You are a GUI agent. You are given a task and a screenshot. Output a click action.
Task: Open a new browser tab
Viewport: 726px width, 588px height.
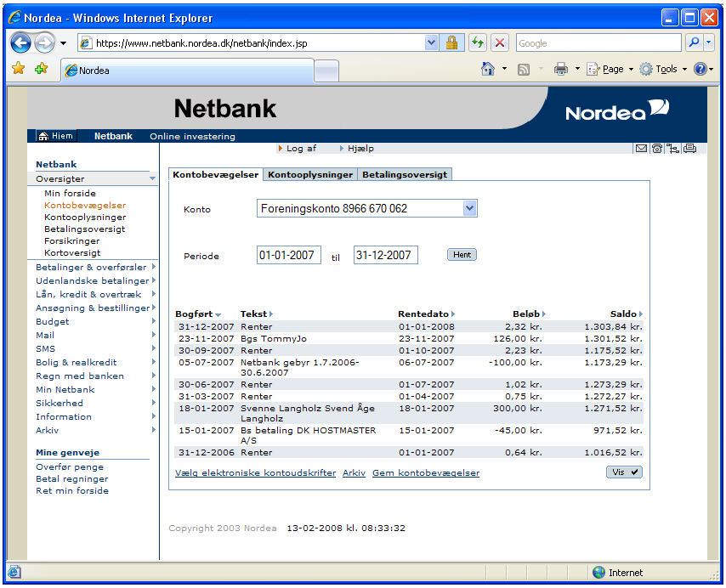326,71
